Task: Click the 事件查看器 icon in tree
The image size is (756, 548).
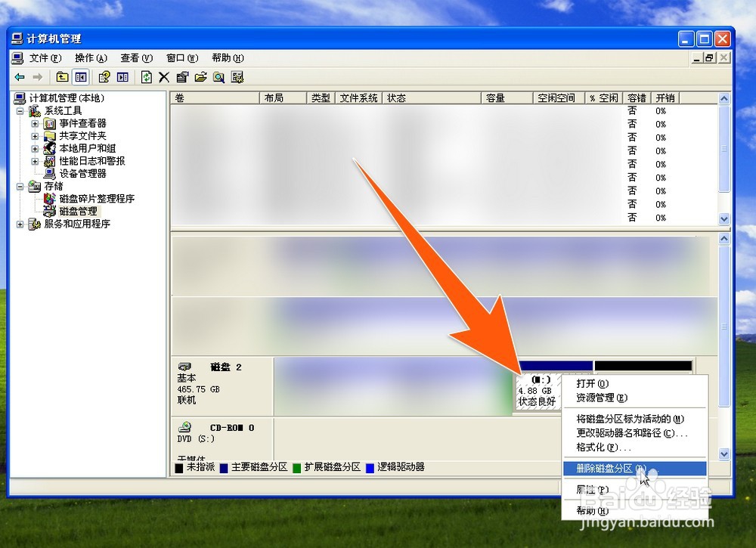Action: click(50, 124)
